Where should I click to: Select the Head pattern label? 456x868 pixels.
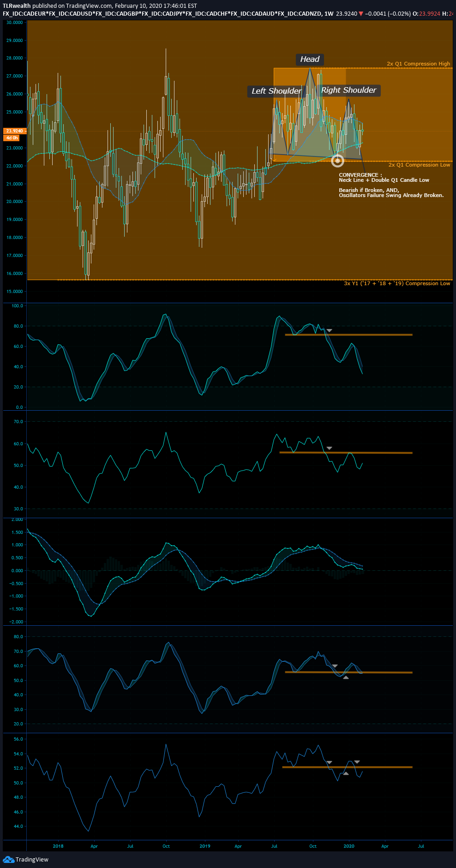310,59
